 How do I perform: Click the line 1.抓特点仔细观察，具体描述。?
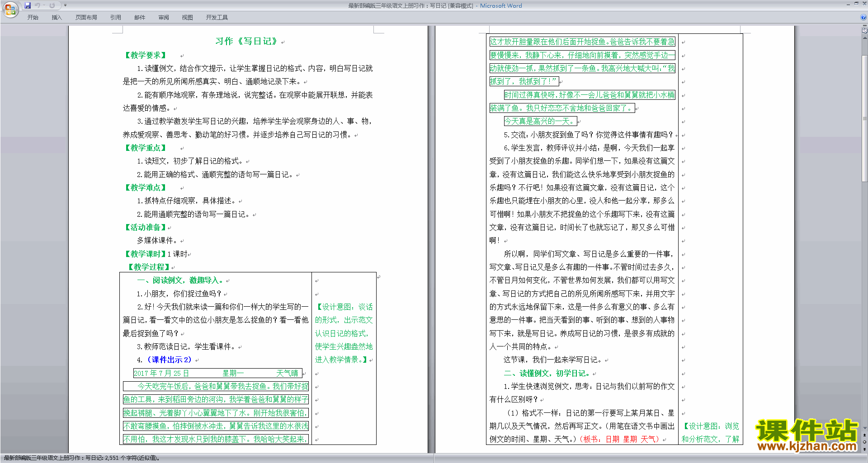[187, 201]
